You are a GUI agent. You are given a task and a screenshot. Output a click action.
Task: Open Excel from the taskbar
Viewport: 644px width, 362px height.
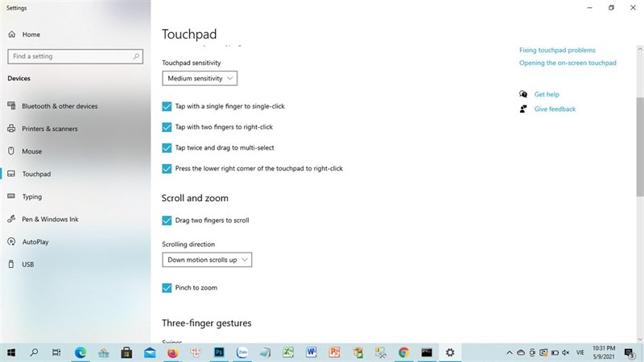pos(288,352)
